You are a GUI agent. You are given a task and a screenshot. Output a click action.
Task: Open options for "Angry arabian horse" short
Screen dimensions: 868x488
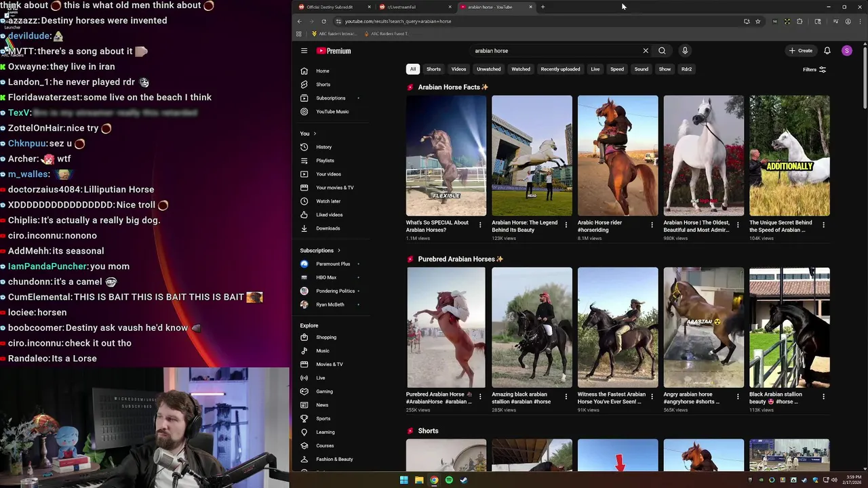point(738,396)
